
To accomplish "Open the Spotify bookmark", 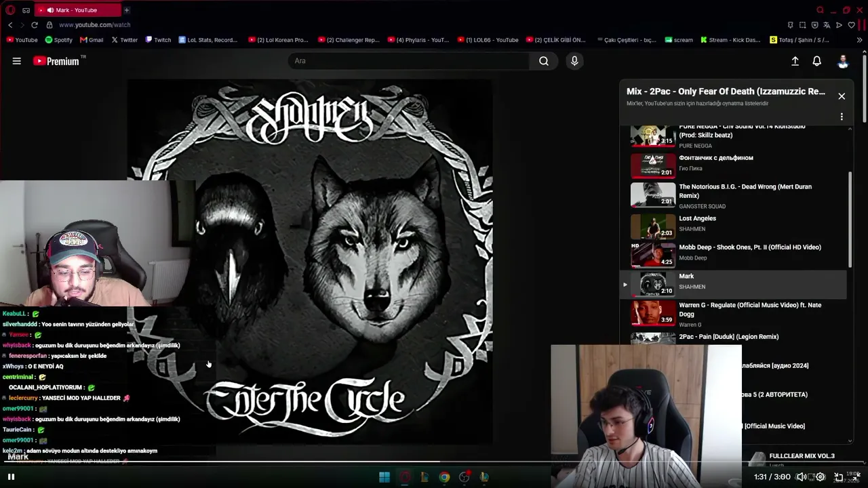I will [58, 40].
